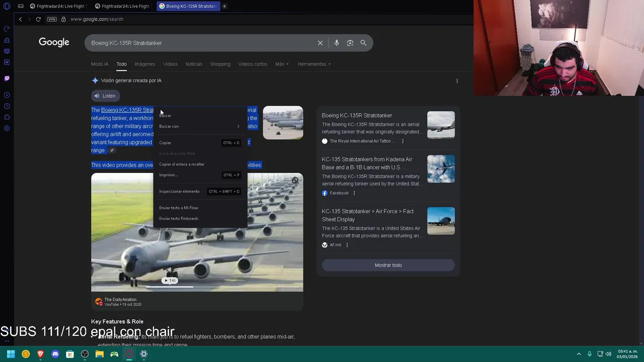Open KC-135 Stratotankers from Kadena source link
The width and height of the screenshot is (644, 362).
pyautogui.click(x=367, y=163)
